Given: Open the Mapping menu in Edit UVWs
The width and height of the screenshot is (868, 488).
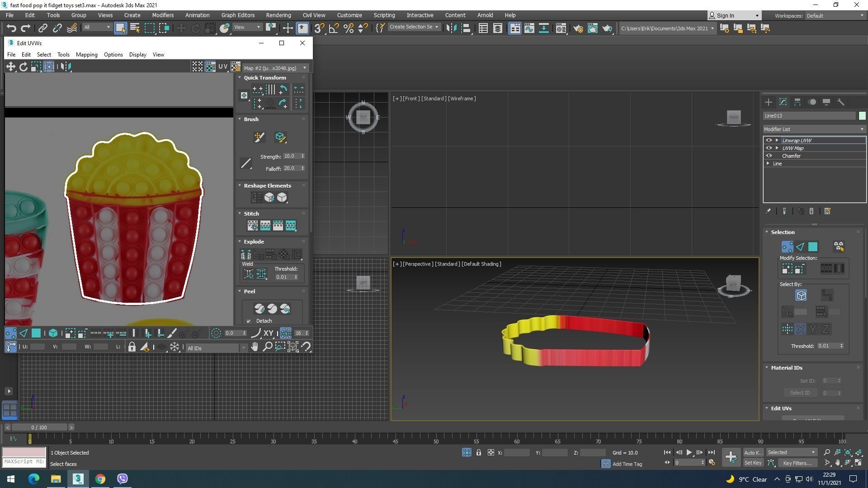Looking at the screenshot, I should [x=86, y=55].
